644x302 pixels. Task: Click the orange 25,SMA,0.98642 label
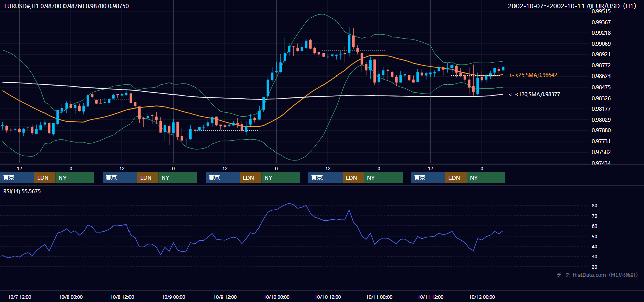click(533, 75)
